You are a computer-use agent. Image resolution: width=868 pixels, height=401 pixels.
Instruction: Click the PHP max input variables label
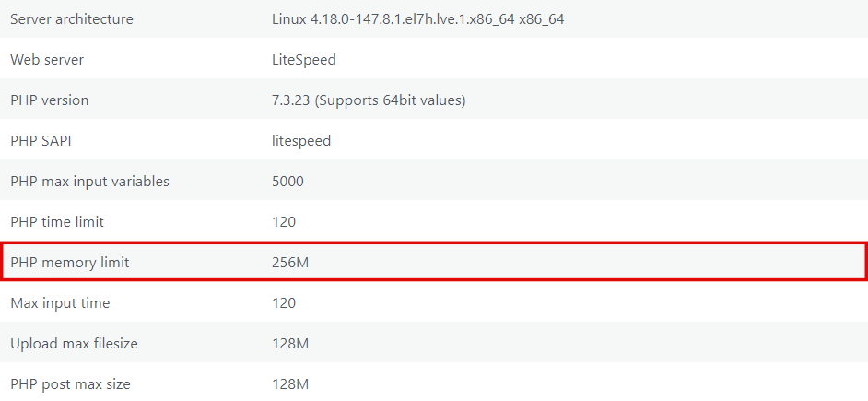click(x=90, y=182)
